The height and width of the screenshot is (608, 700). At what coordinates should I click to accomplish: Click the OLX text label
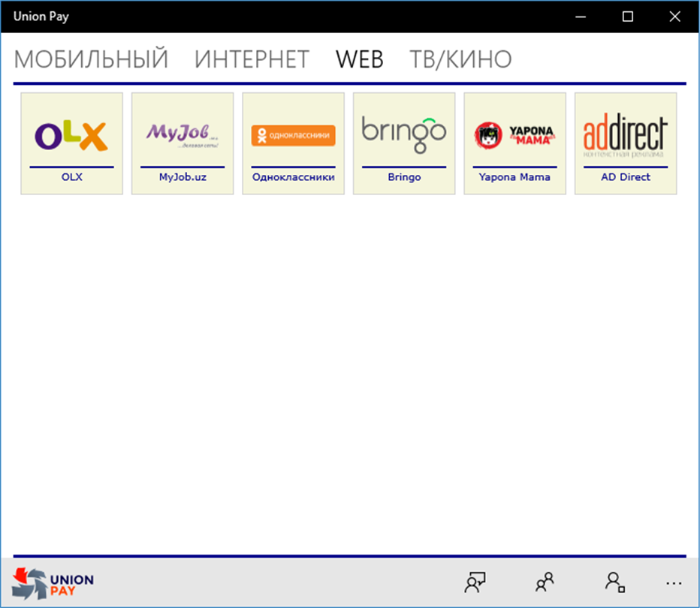(x=72, y=177)
